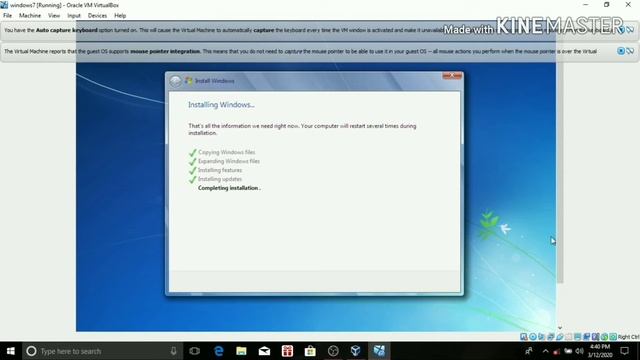The width and height of the screenshot is (640, 360).
Task: Click the hard disk activity status icon
Action: pyautogui.click(x=524, y=337)
